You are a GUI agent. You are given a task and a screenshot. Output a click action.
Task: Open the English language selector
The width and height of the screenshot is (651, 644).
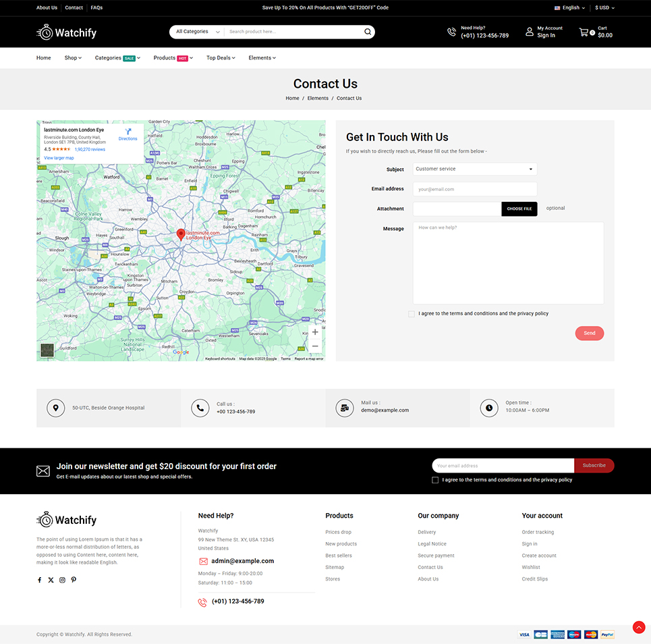(570, 8)
